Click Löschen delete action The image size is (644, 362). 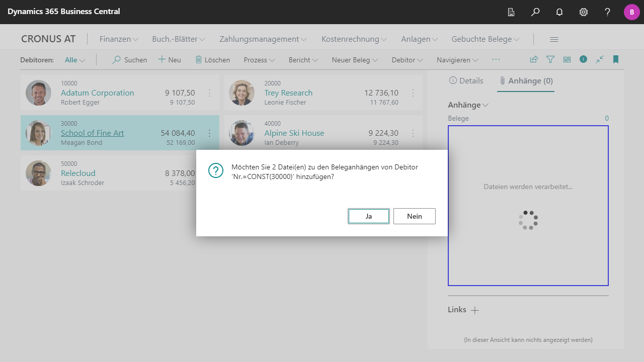212,60
